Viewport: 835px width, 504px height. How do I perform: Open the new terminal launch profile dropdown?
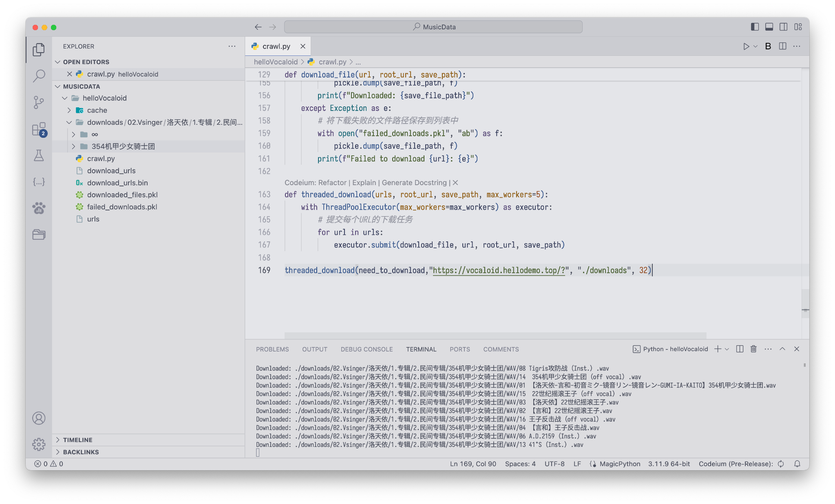727,349
